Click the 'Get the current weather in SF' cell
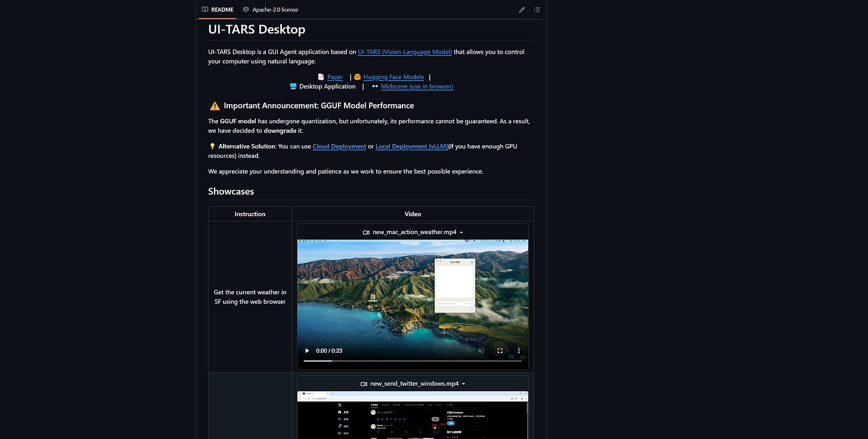This screenshot has height=439, width=868. pyautogui.click(x=250, y=297)
